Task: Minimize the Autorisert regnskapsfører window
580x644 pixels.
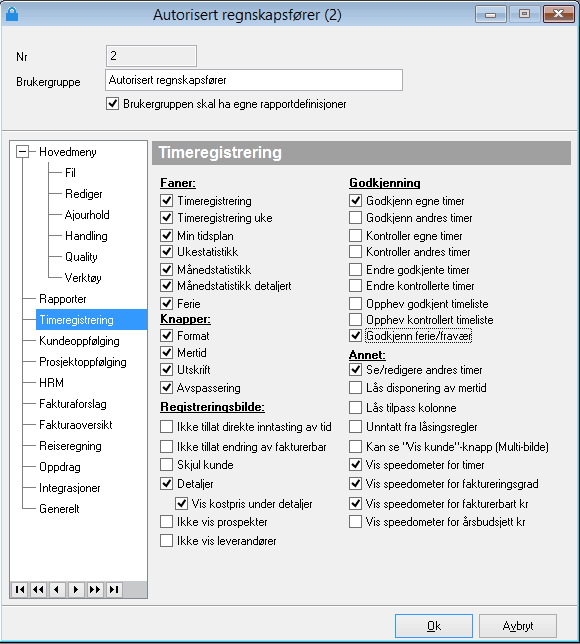Action: point(490,15)
